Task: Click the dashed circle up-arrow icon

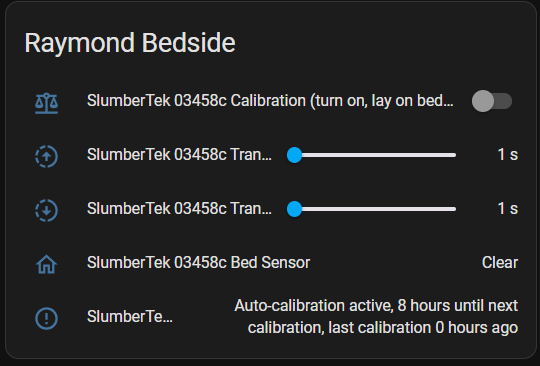Action: point(46,156)
